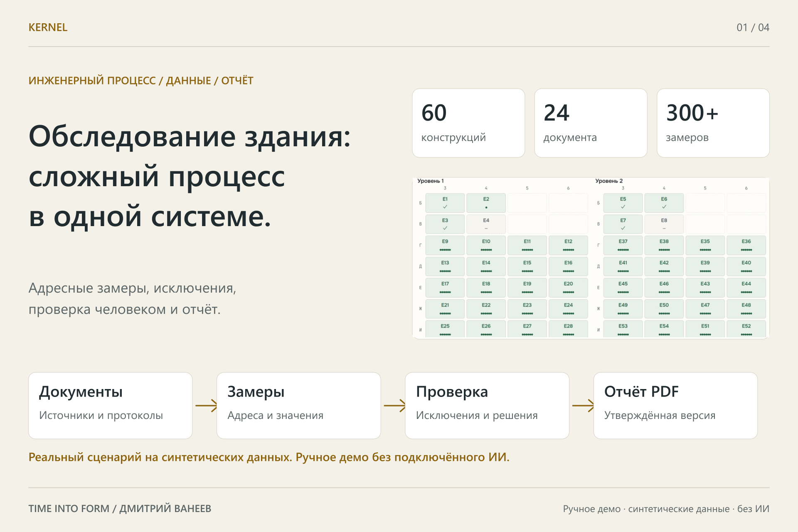Select the dashed cell E8
This screenshot has height=532, width=798.
(x=664, y=224)
